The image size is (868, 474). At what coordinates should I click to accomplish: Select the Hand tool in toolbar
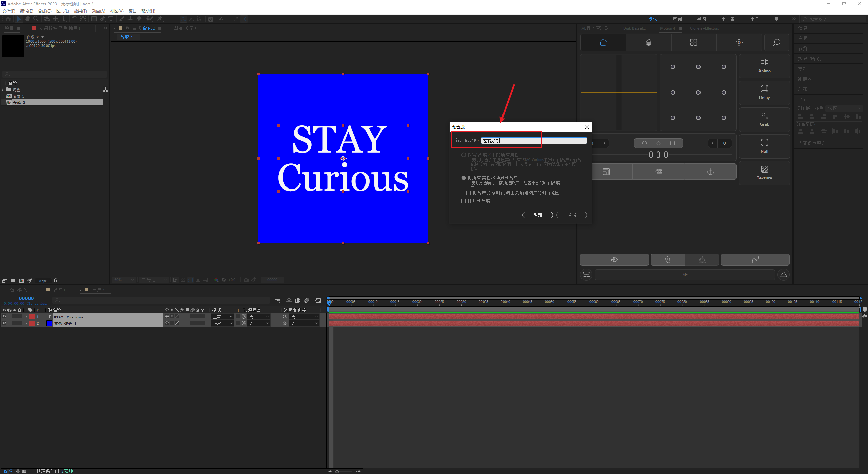click(27, 19)
